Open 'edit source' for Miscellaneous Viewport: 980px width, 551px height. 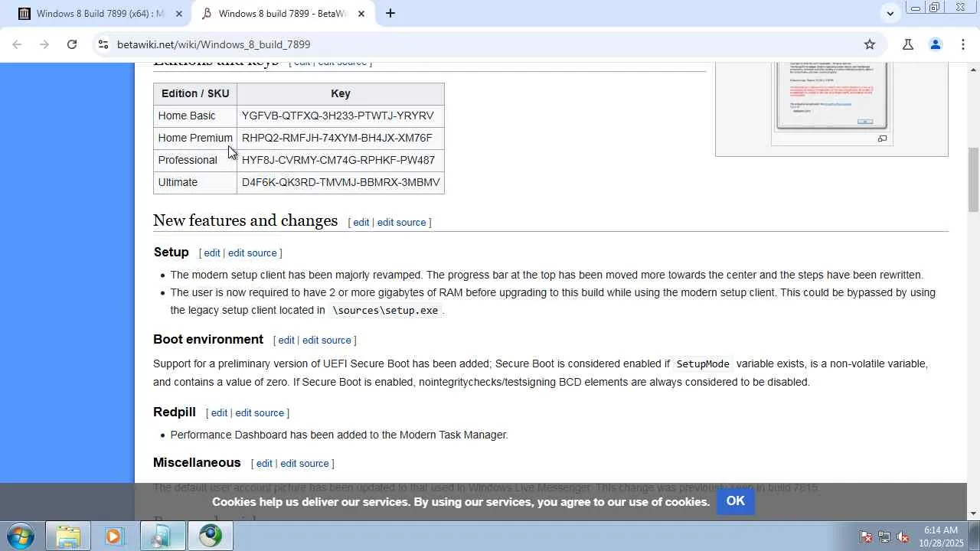(305, 464)
